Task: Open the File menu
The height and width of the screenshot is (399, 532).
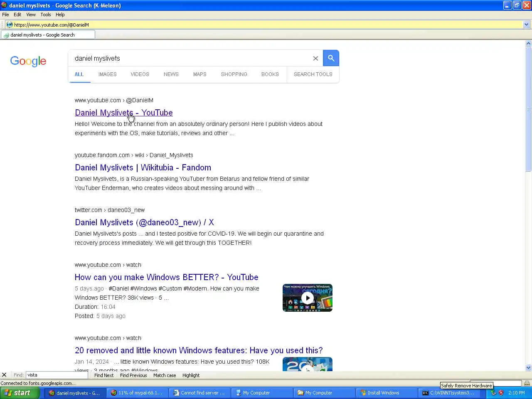Action: (x=5, y=15)
